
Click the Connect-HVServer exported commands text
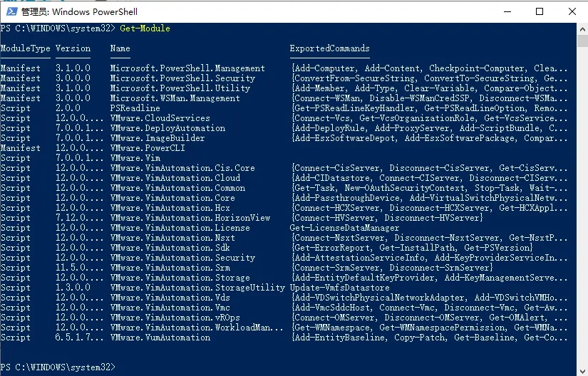point(387,218)
